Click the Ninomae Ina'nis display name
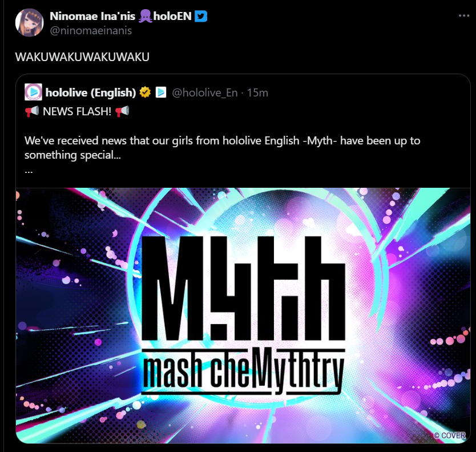Image resolution: width=476 pixels, height=452 pixels. coord(92,16)
